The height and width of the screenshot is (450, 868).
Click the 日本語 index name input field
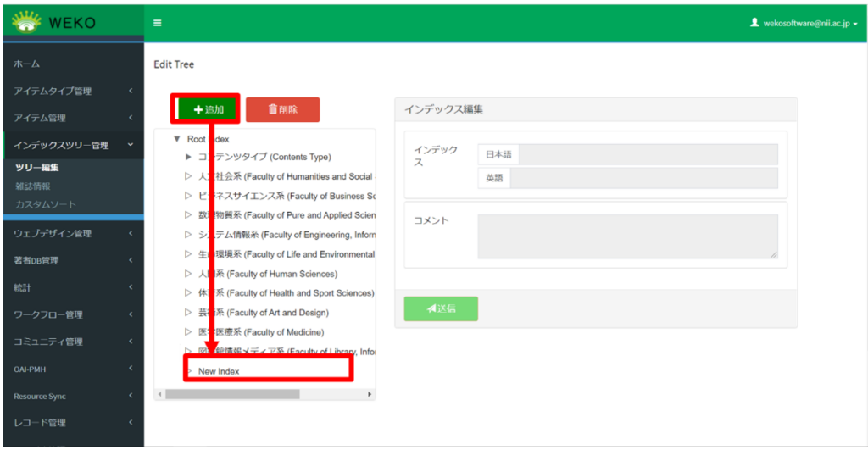pos(648,154)
